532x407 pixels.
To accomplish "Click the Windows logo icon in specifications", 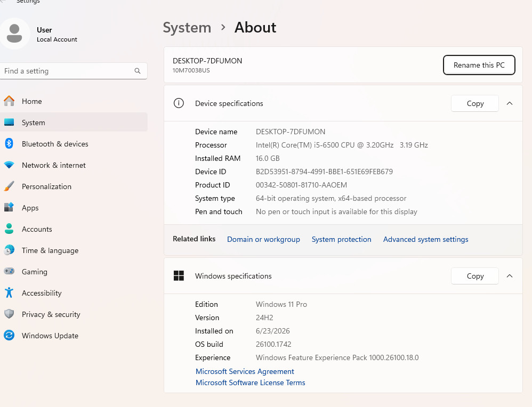I will pyautogui.click(x=179, y=276).
